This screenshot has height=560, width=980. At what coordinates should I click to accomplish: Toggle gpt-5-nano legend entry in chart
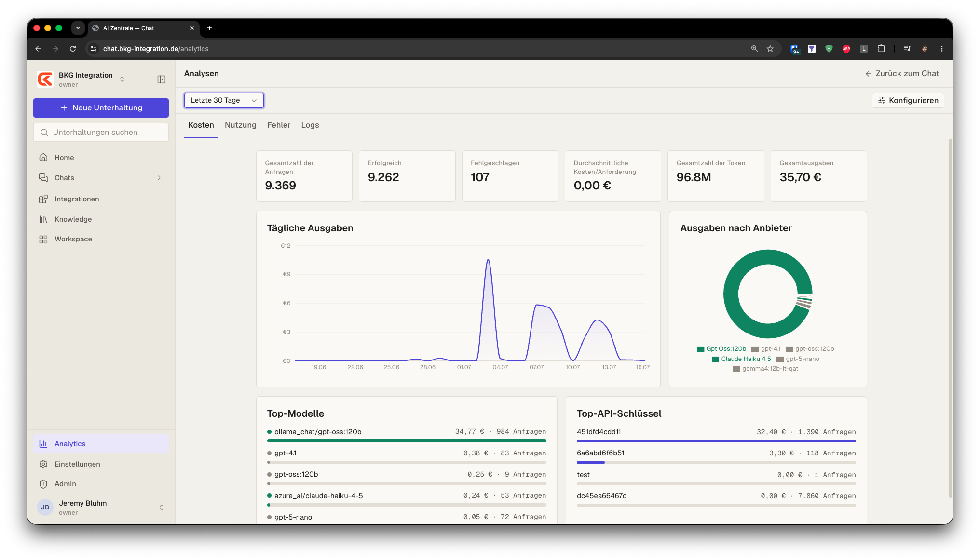click(x=798, y=359)
